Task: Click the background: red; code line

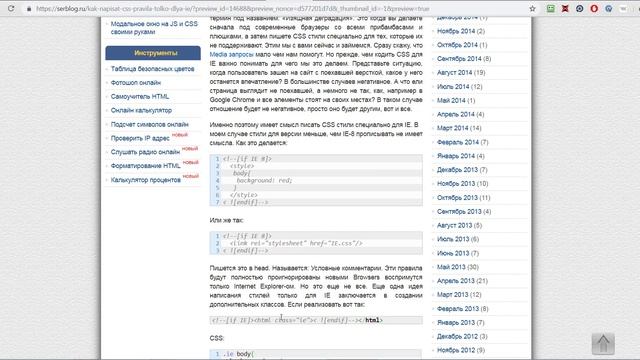Action: (x=264, y=180)
